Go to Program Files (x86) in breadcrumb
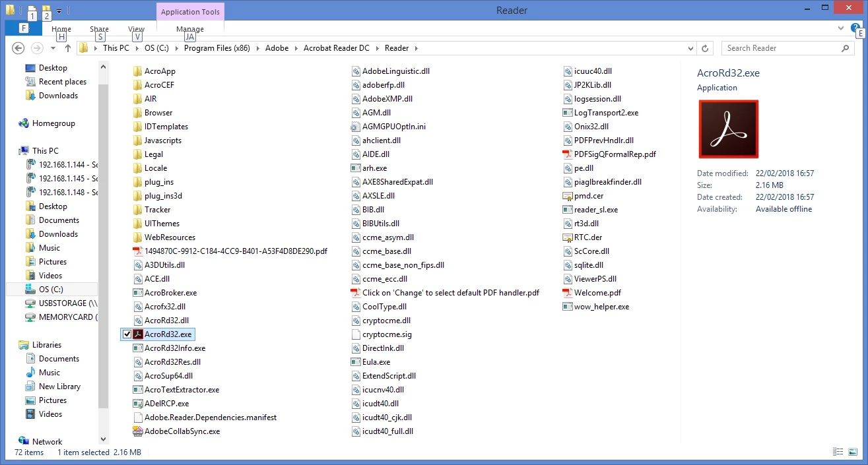868x465 pixels. (x=217, y=48)
